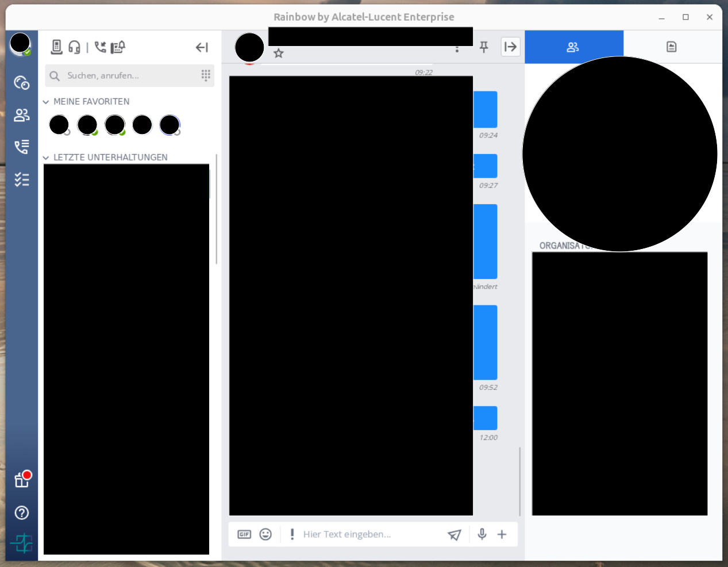Select the headset audio device icon

[x=74, y=47]
